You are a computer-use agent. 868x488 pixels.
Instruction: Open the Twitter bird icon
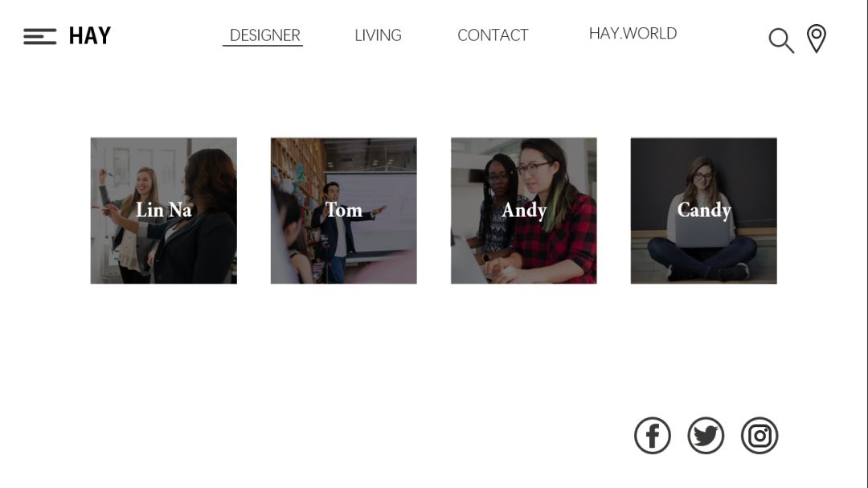point(706,436)
